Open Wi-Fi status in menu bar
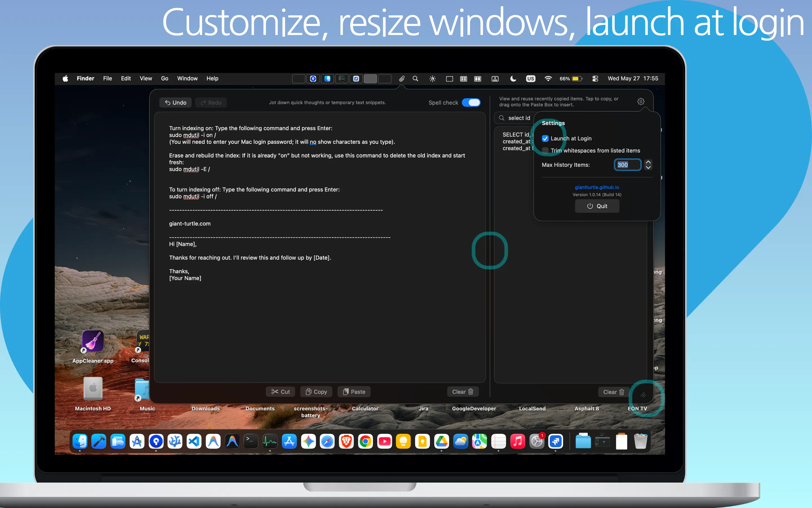Screen dimensions: 812x508 (548, 79)
